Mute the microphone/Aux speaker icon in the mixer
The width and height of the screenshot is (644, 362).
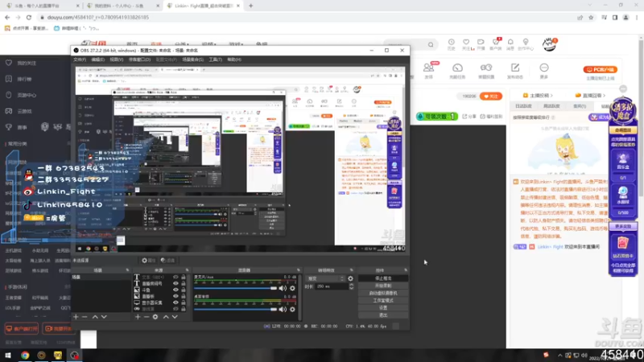click(x=283, y=288)
